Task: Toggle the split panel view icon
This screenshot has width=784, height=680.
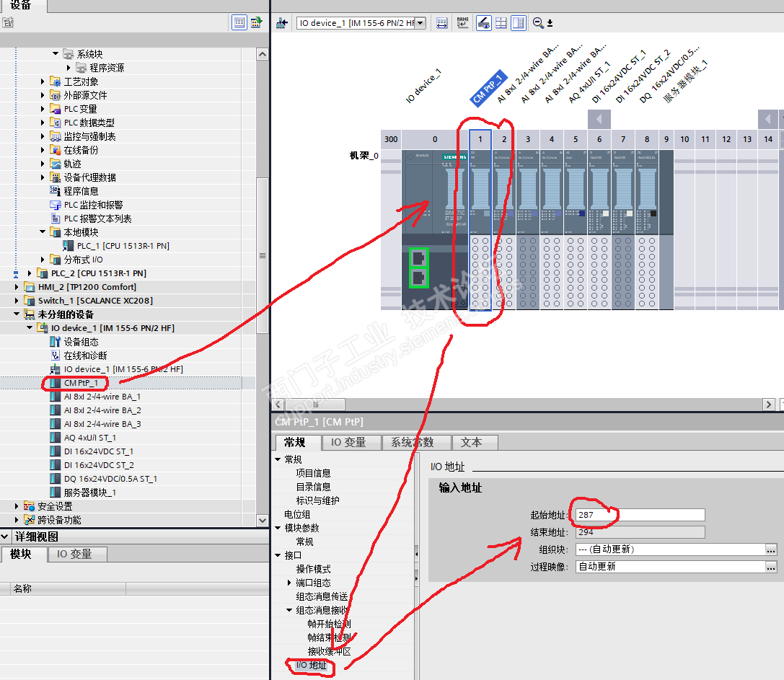Action: [x=519, y=23]
